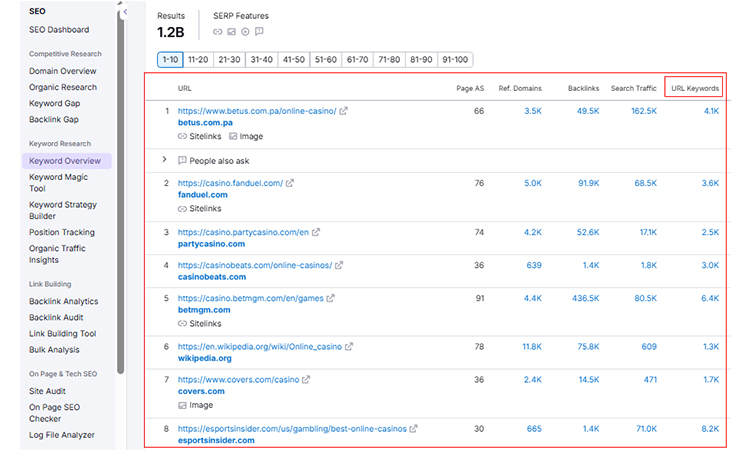Open external link icon for betmgm games URL
The width and height of the screenshot is (750, 450).
tap(331, 298)
